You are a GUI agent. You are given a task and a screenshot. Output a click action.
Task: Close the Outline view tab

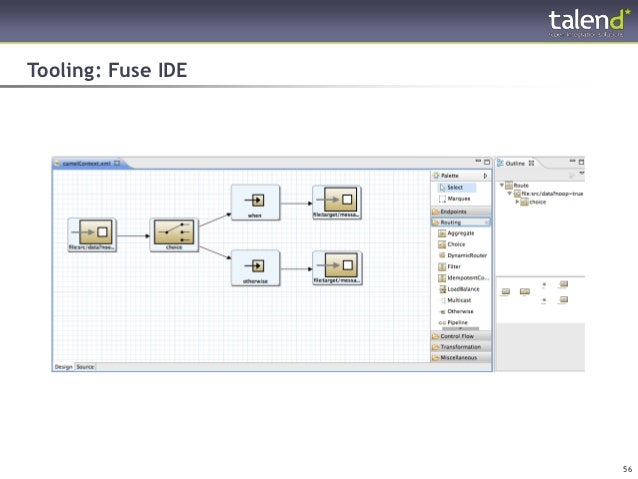531,163
